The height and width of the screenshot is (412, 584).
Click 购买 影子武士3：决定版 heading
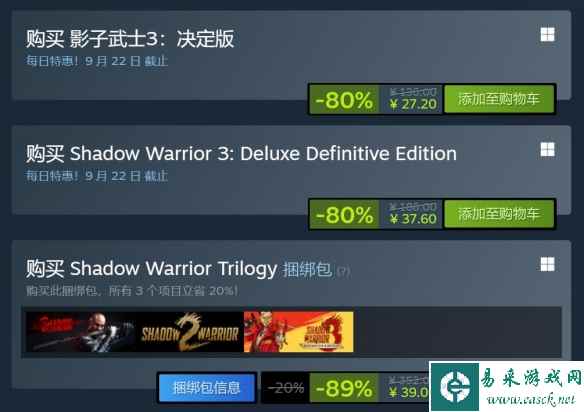[x=130, y=38]
